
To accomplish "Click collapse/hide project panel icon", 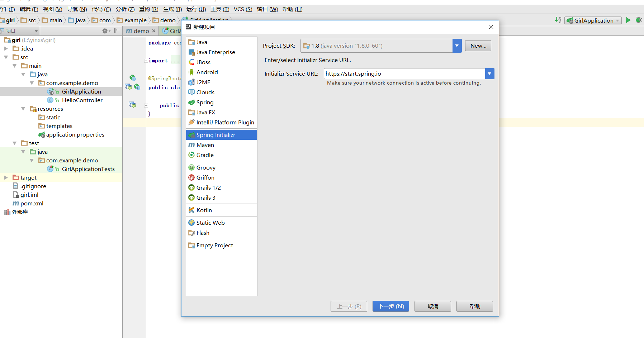I will (x=117, y=31).
